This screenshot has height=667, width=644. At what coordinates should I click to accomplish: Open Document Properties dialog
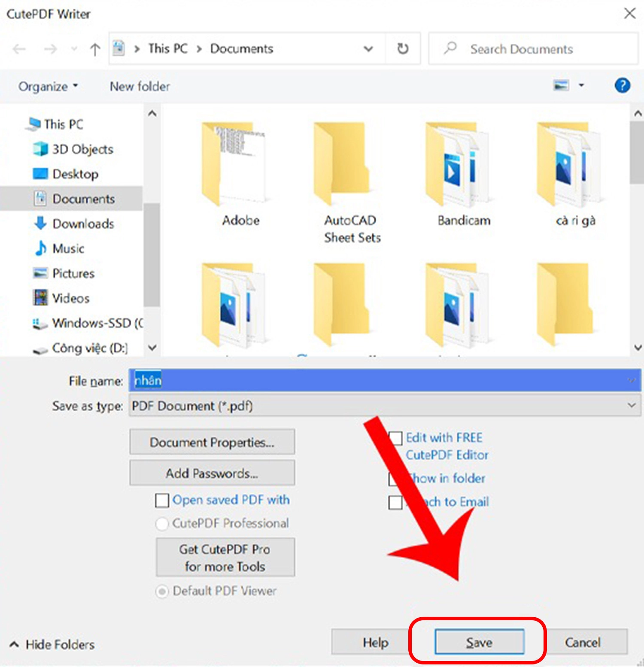(212, 442)
